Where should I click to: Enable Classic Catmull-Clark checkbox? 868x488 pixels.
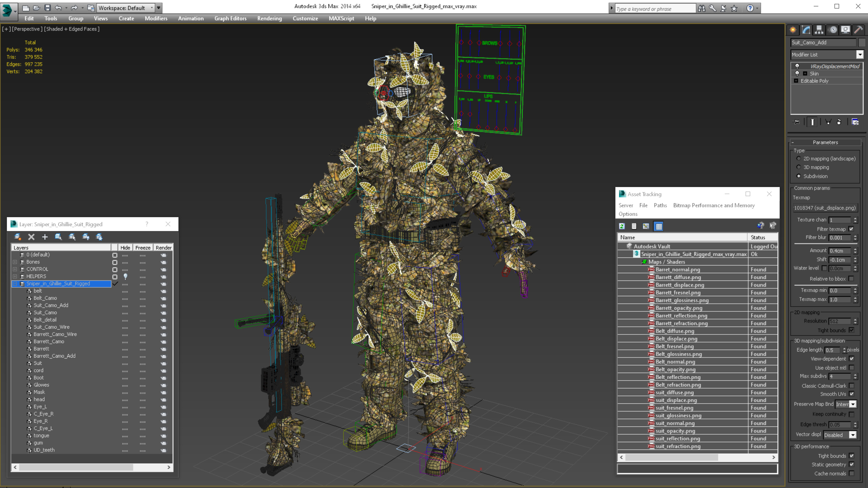pyautogui.click(x=851, y=385)
